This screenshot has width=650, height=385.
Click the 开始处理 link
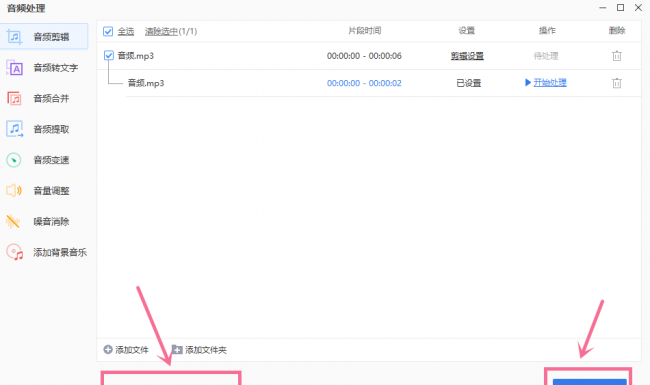click(x=550, y=82)
